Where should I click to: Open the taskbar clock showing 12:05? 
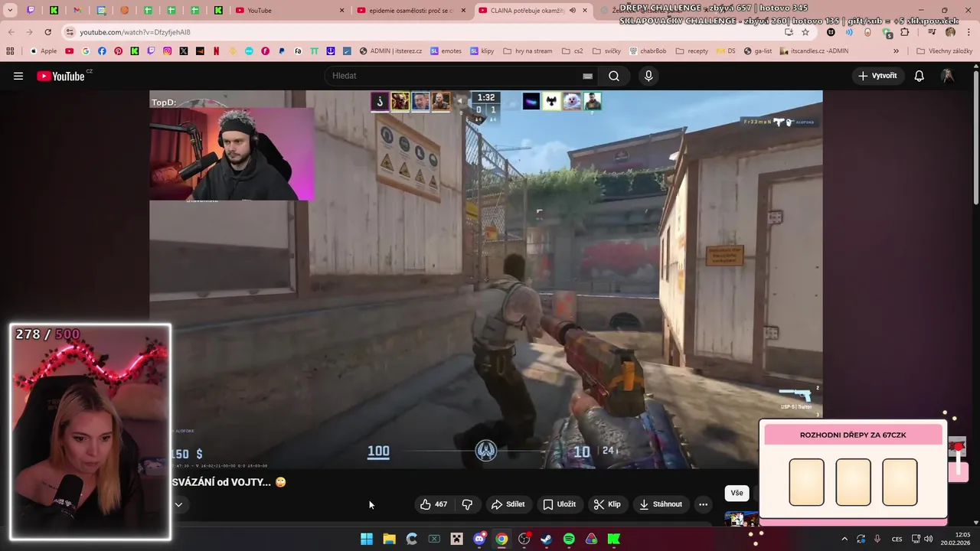click(955, 539)
